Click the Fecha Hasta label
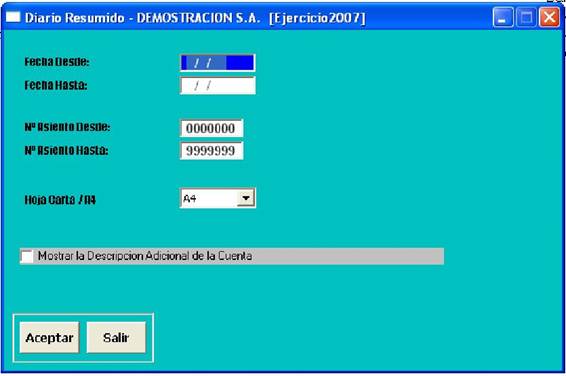The image size is (566, 376). pyautogui.click(x=56, y=85)
